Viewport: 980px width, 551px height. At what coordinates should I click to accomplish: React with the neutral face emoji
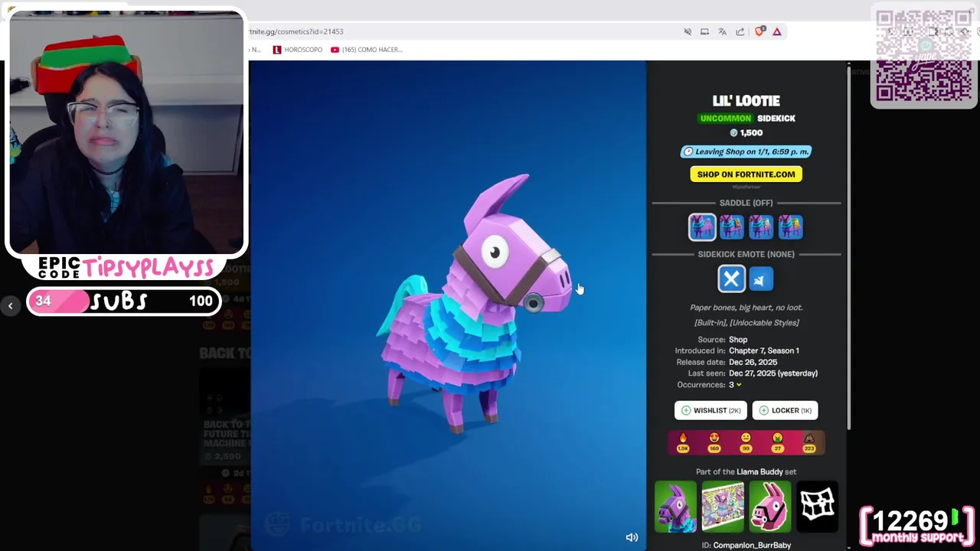tap(746, 442)
